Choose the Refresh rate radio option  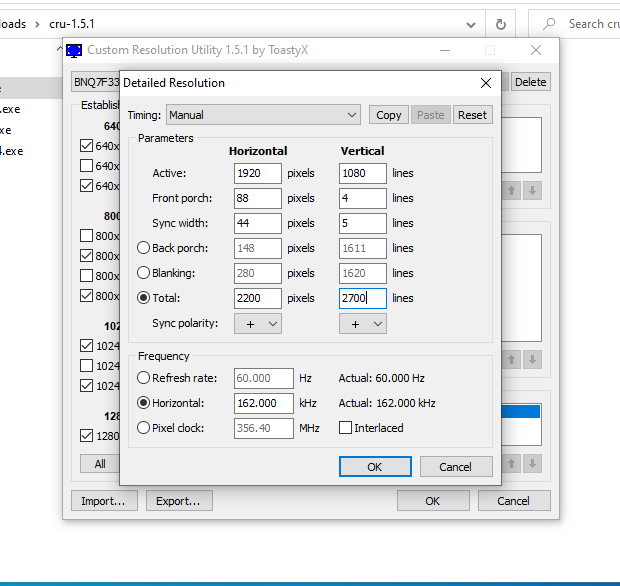[x=144, y=378]
